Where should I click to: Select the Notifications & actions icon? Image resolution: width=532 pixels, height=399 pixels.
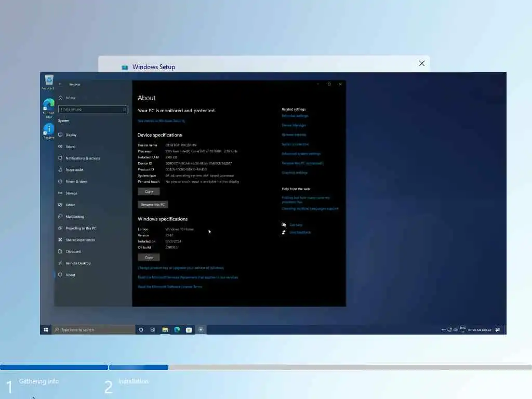[60, 158]
